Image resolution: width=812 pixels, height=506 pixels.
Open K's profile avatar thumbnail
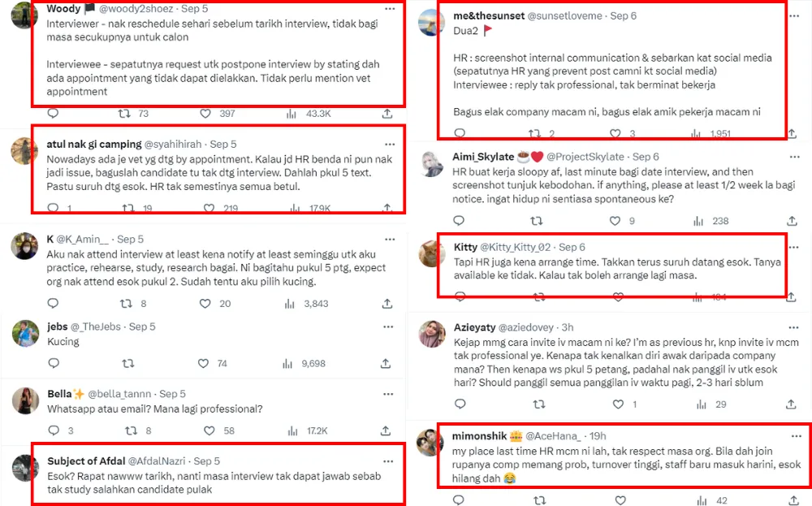tap(24, 245)
